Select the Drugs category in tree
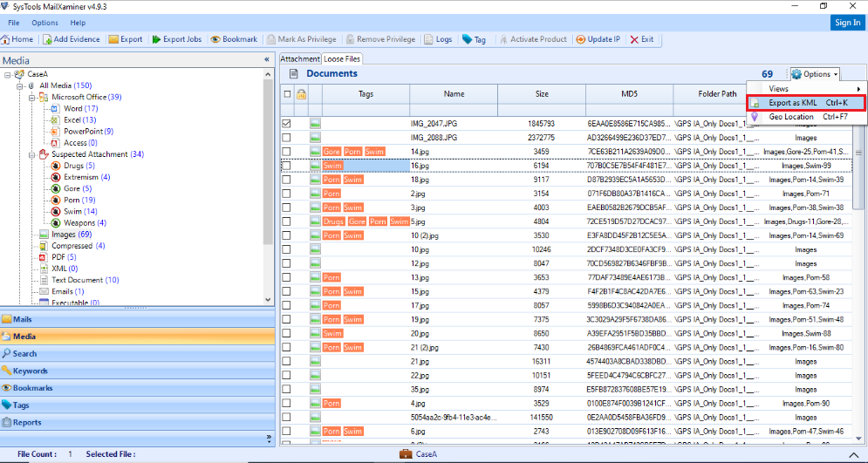Image resolution: width=868 pixels, height=463 pixels. [x=73, y=166]
